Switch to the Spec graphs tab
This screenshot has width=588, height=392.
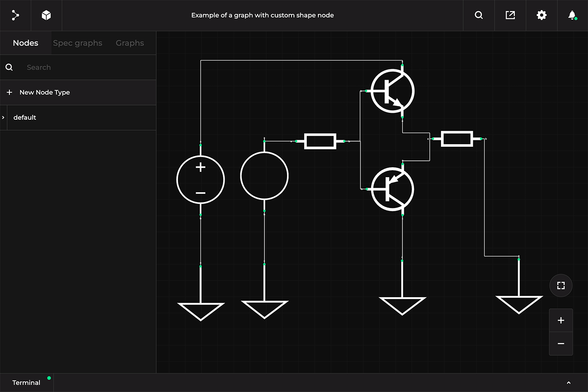click(x=78, y=43)
